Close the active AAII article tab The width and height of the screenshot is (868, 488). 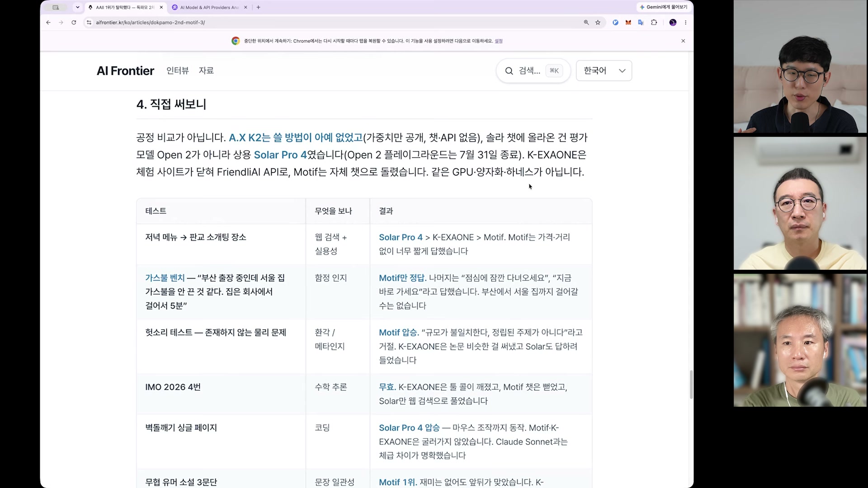point(161,7)
